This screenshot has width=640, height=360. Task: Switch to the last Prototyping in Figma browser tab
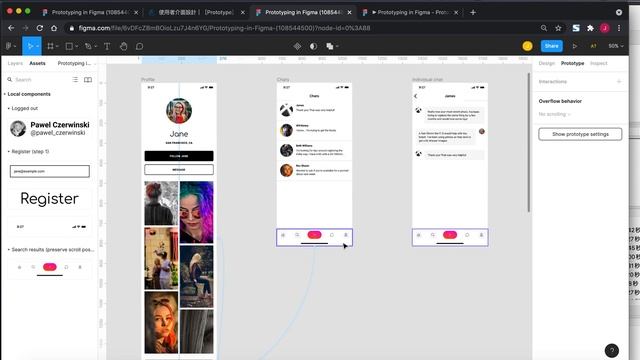[x=410, y=13]
